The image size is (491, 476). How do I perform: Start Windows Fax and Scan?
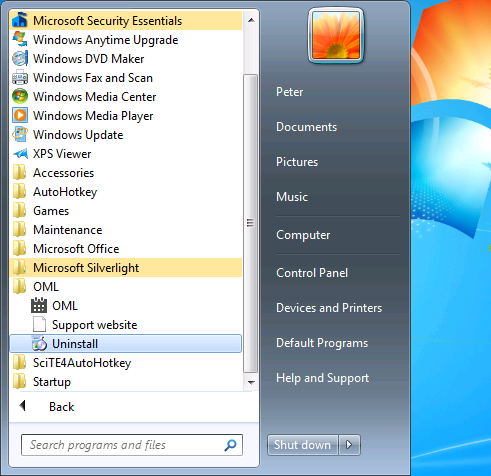126,78
